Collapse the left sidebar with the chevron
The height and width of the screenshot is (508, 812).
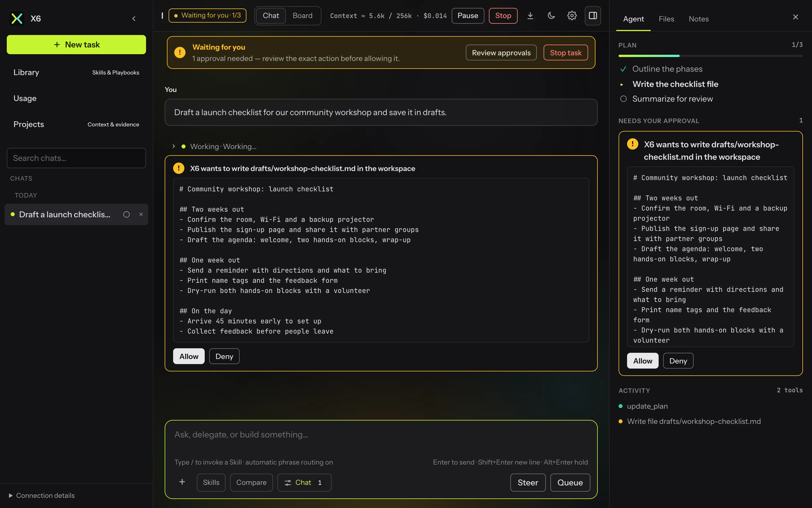(134, 19)
